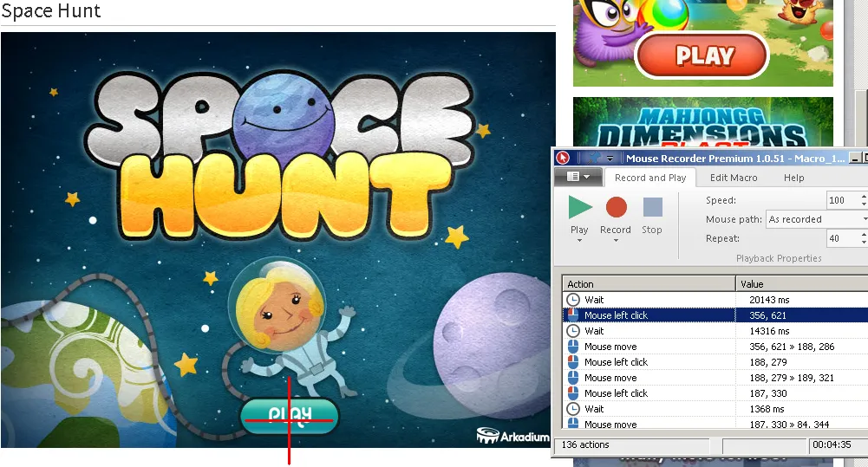The height and width of the screenshot is (467, 868).
Task: Click the 'Mouse path:' label
Action: point(734,219)
